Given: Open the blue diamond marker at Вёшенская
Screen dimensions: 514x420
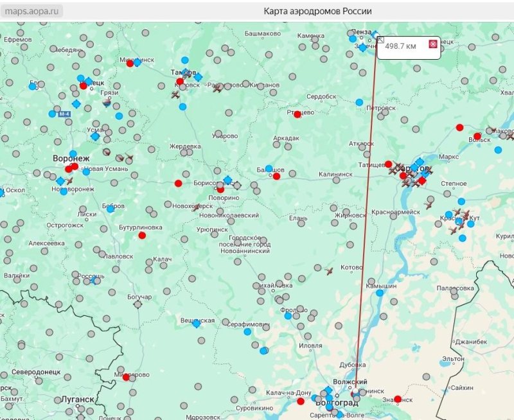Looking at the screenshot, I should [x=197, y=324].
